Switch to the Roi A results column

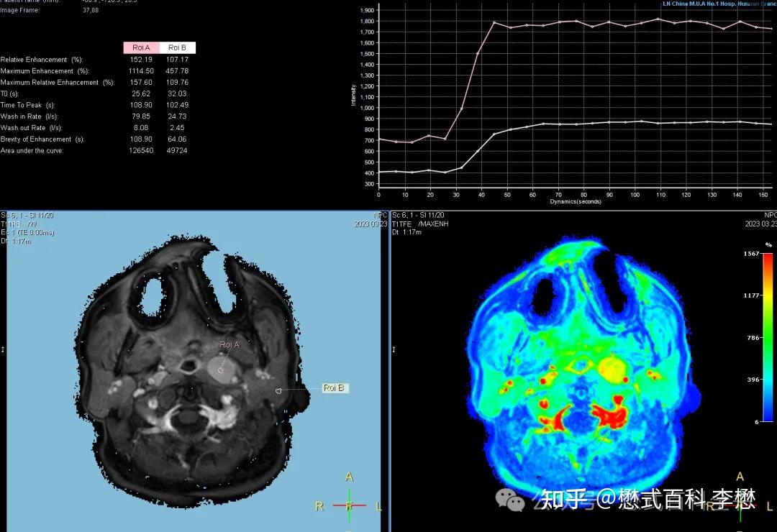(141, 47)
